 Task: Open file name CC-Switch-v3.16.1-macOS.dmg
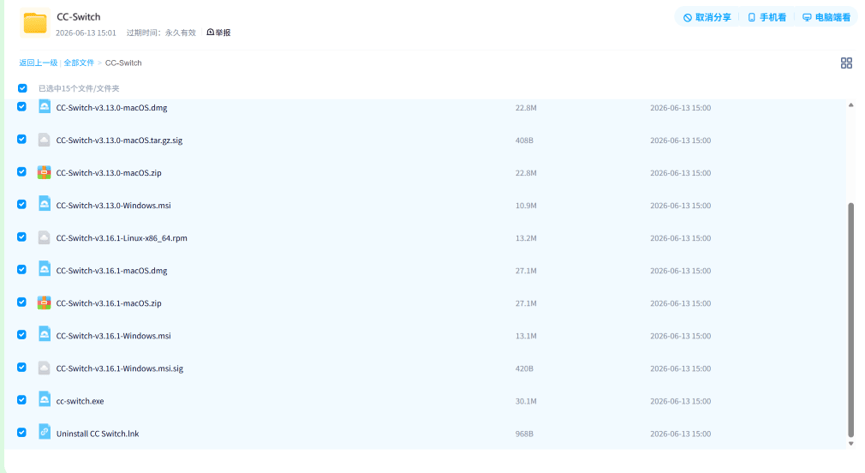pyautogui.click(x=111, y=270)
